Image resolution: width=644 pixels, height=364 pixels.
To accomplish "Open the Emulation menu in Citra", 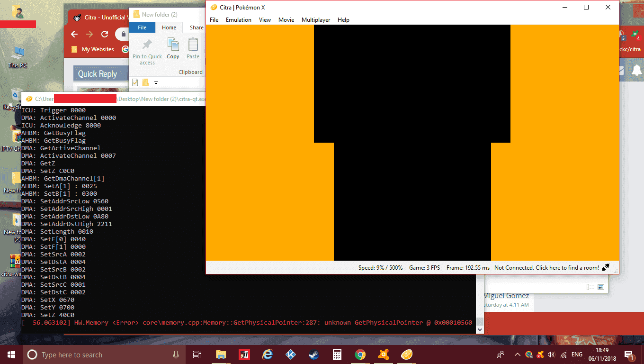I will tap(238, 20).
